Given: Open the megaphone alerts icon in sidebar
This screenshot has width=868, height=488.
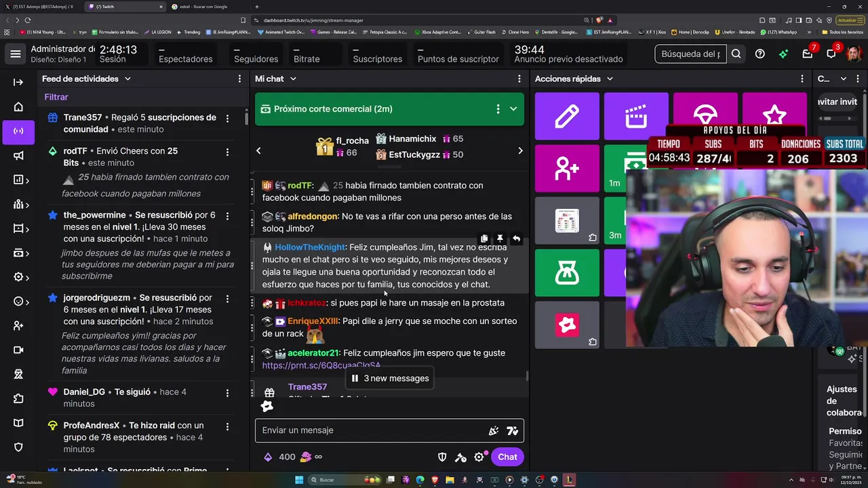Looking at the screenshot, I should (x=18, y=156).
